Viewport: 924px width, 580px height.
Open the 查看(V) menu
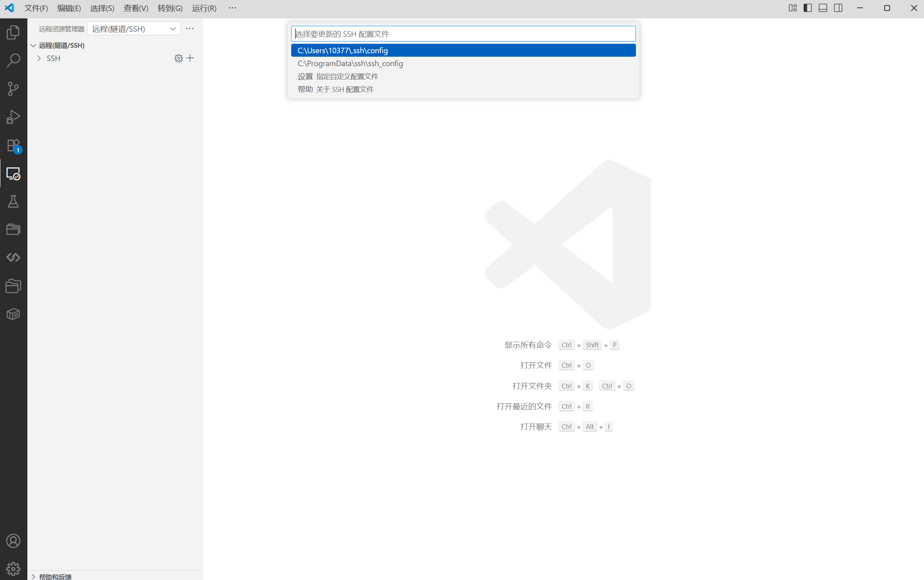coord(136,8)
